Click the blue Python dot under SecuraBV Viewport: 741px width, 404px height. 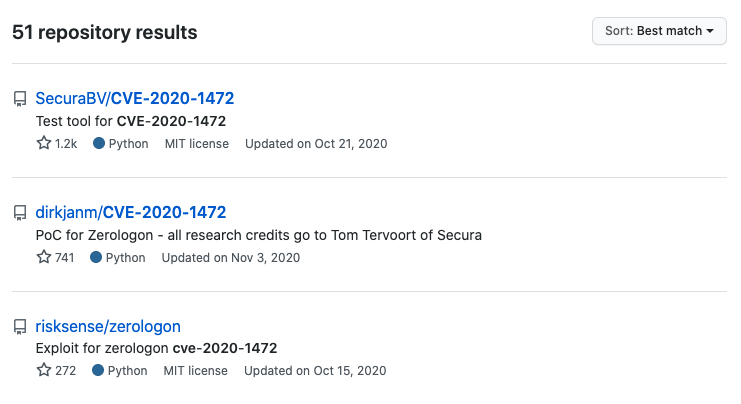coord(99,143)
